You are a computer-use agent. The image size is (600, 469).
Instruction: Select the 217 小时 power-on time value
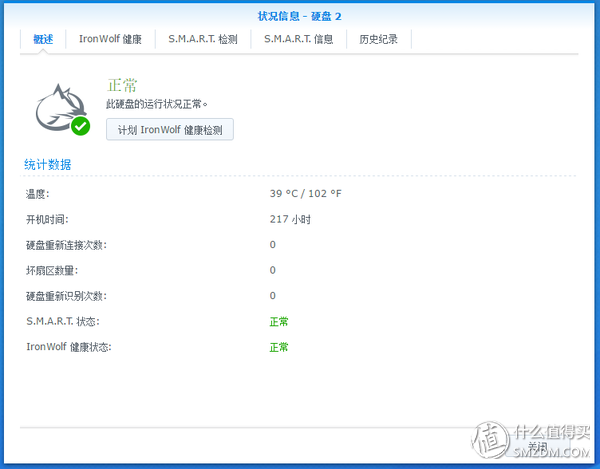[x=290, y=219]
